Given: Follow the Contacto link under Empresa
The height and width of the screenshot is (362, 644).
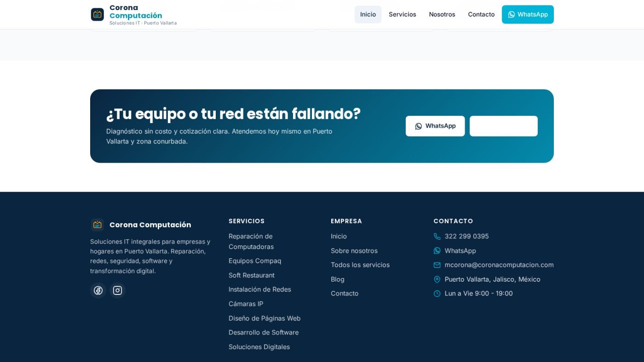Looking at the screenshot, I should (x=345, y=294).
